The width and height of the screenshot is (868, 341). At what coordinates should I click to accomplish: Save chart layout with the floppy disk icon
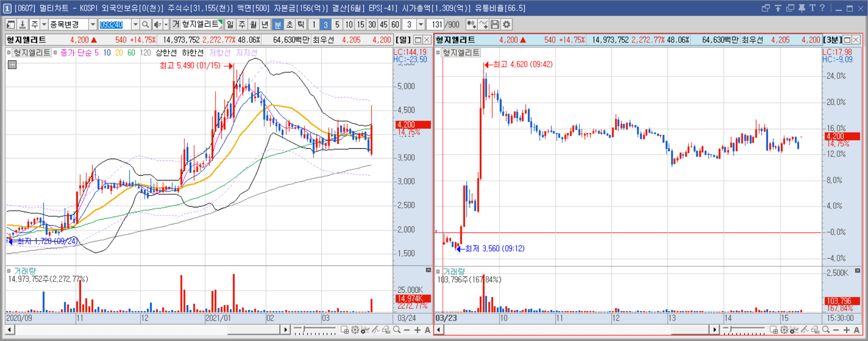coord(495,24)
